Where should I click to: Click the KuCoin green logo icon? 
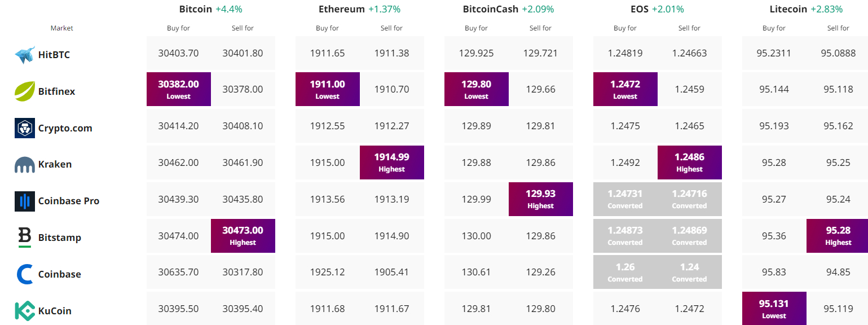(25, 311)
